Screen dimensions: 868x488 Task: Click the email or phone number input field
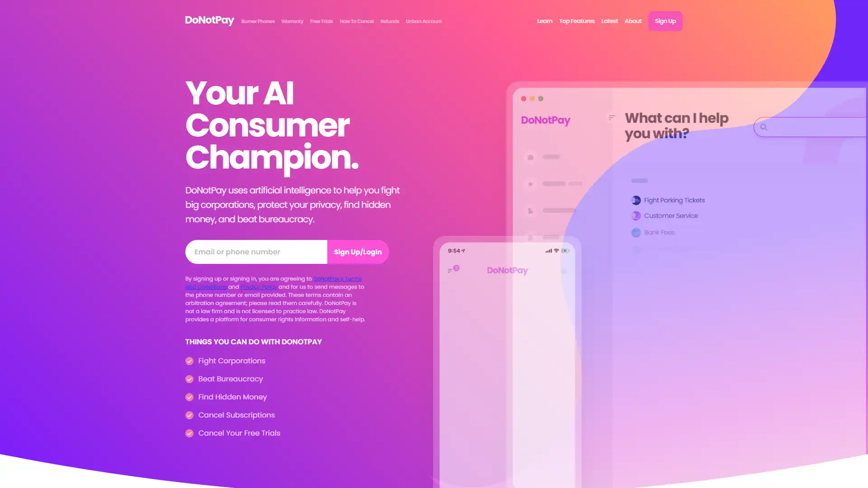(x=256, y=251)
